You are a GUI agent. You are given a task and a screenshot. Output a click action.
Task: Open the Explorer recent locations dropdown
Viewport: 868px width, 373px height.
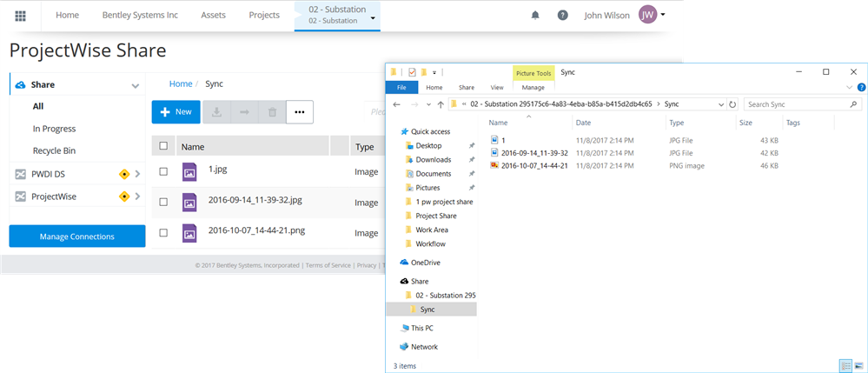click(x=428, y=104)
